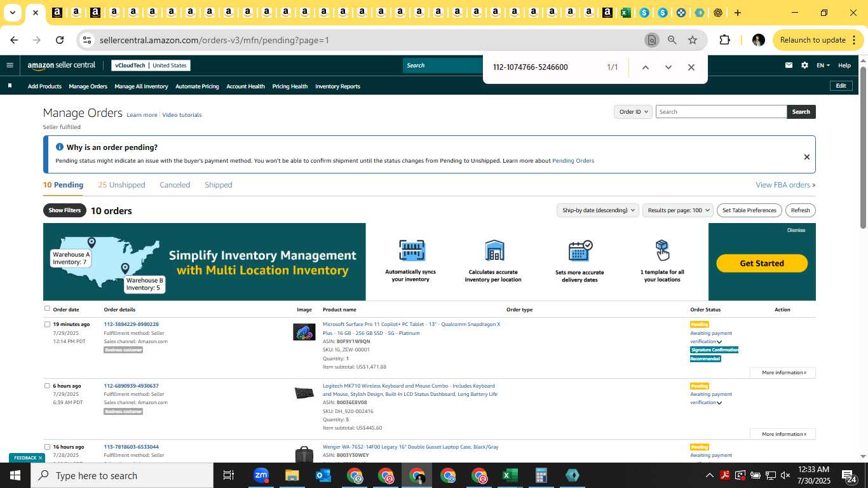Screen dimensions: 868x488
Task: Check the box for order 112-6890939-4930637
Action: pos(47,386)
